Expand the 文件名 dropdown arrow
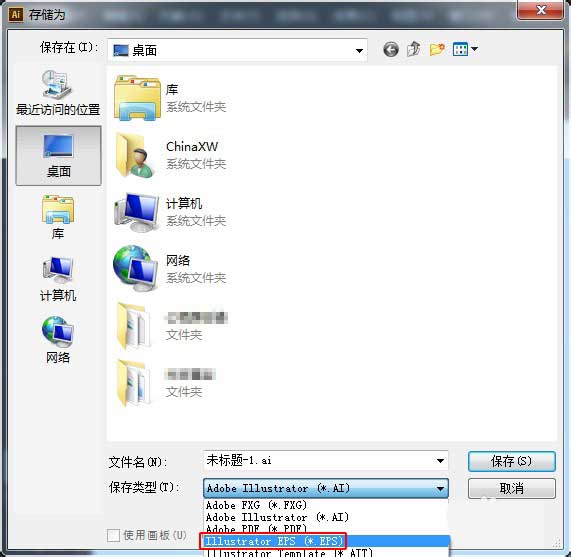Image resolution: width=571 pixels, height=557 pixels. pos(440,461)
